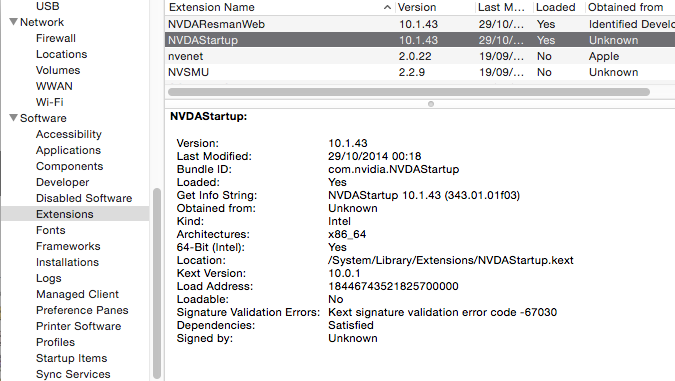Sort by Last Modified column header
This screenshot has height=381, width=675.
[x=501, y=7]
